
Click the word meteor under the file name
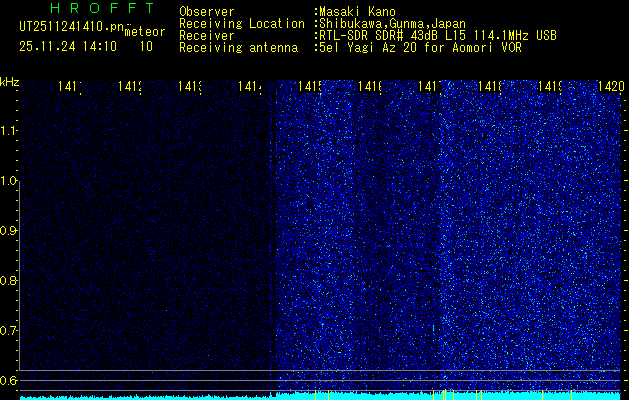point(145,32)
